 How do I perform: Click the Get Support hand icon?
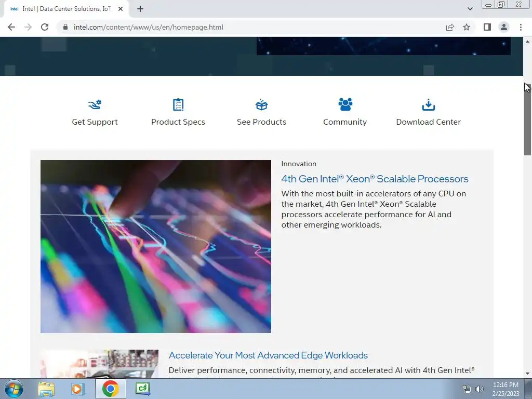pos(95,104)
